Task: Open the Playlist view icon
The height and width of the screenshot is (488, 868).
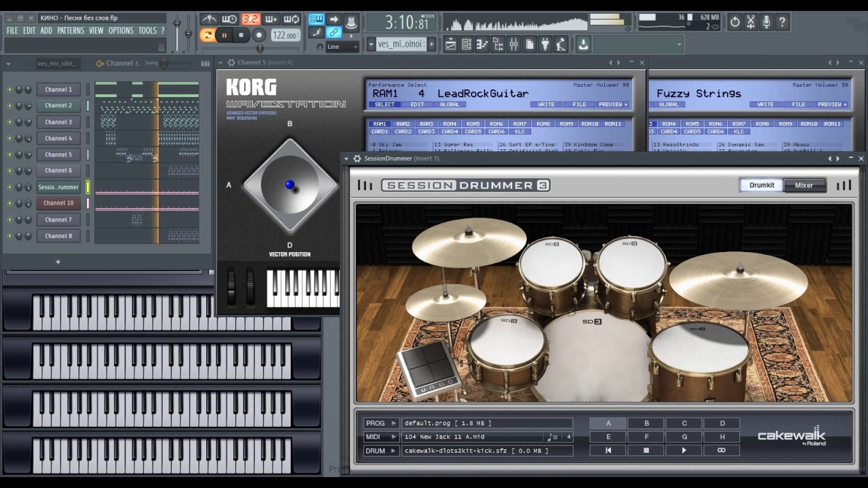Action: pyautogui.click(x=450, y=45)
